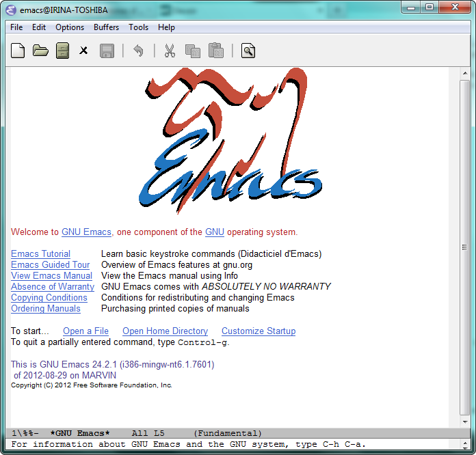The height and width of the screenshot is (455, 476).
Task: Open the Emacs Tutorial link
Action: click(x=40, y=254)
